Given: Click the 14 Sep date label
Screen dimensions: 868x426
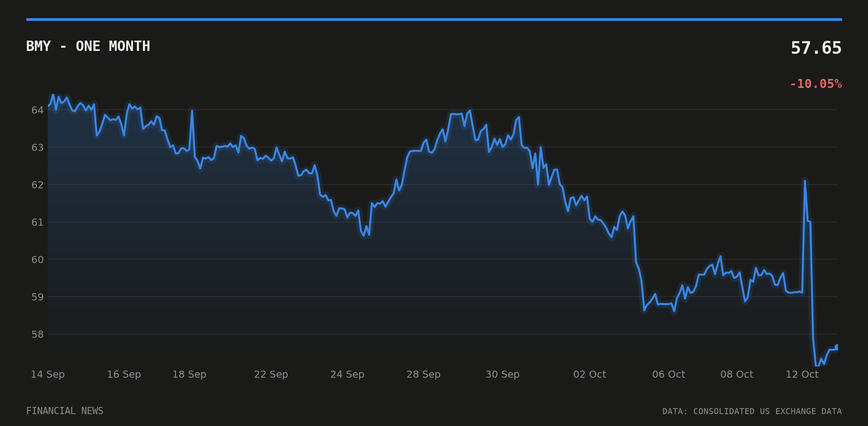Looking at the screenshot, I should tap(48, 374).
